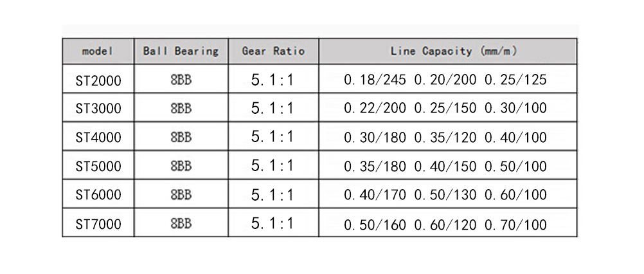Select the ST7000 model cell
Viewport: 644px width, 274px height.
point(98,224)
